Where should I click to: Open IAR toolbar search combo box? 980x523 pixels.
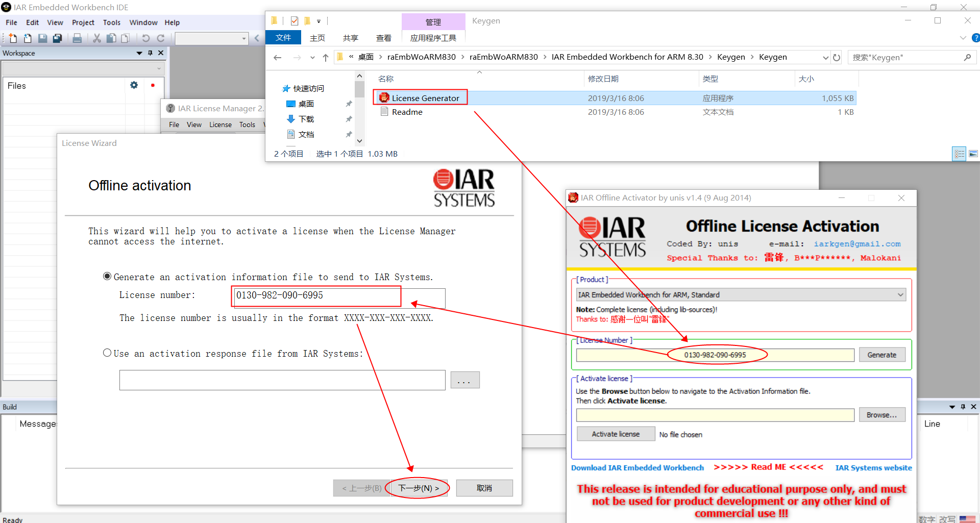(211, 38)
